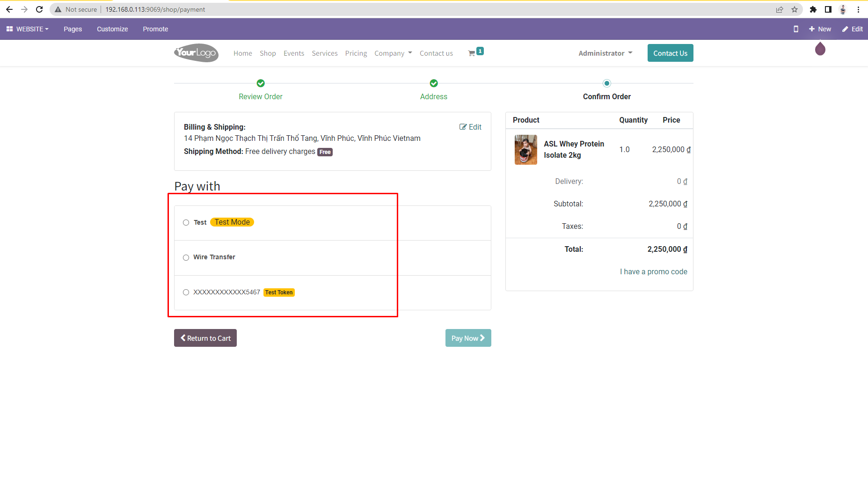Click the I have a promo code link
The image size is (868, 490).
point(653,271)
